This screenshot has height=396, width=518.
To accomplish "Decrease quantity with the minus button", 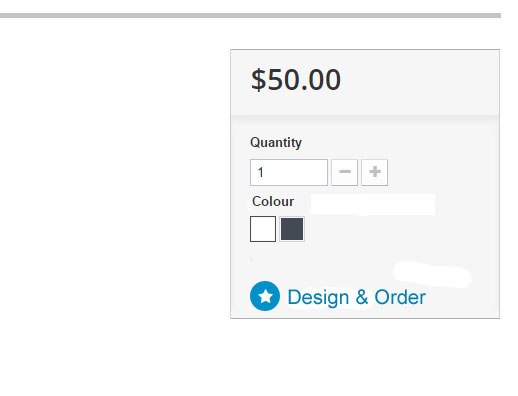I will [x=344, y=172].
